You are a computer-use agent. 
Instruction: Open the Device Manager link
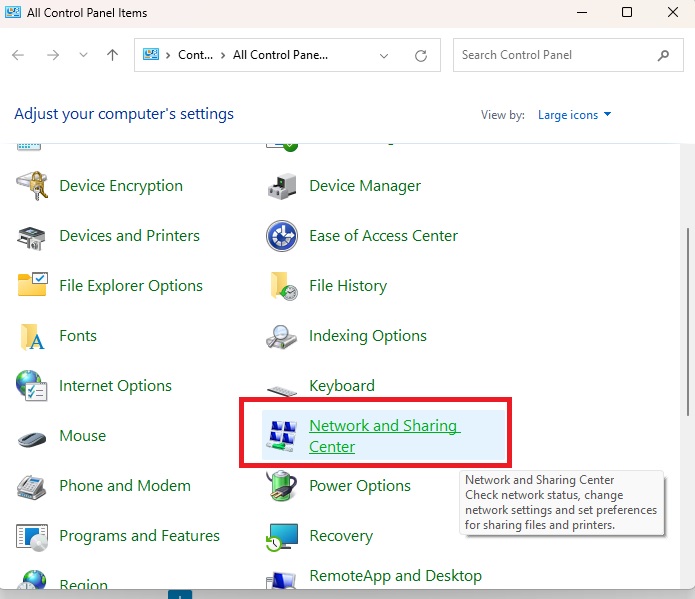point(365,186)
